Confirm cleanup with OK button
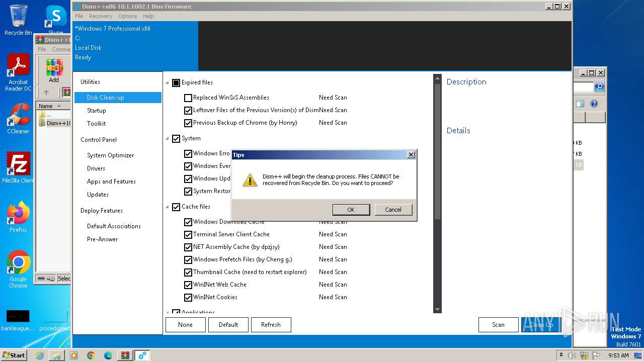The width and height of the screenshot is (644, 362). click(351, 210)
